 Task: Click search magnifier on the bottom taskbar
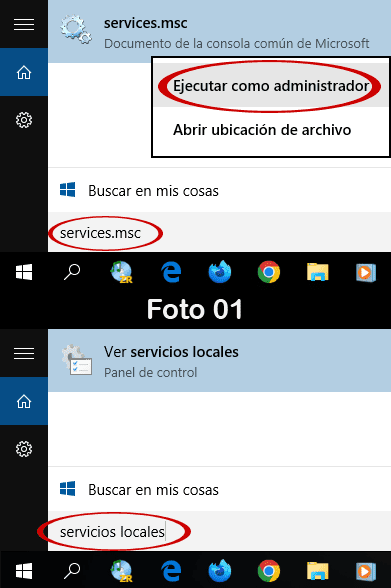[x=72, y=571]
